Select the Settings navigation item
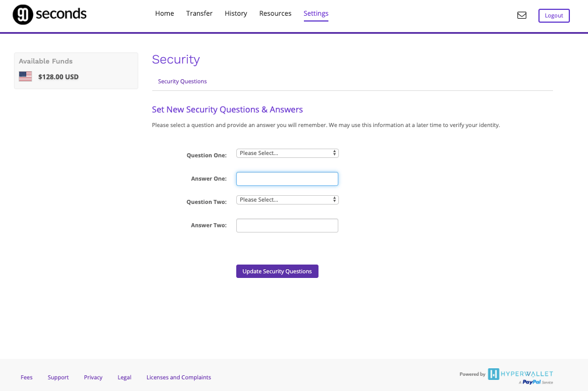588x391 pixels. pyautogui.click(x=316, y=13)
